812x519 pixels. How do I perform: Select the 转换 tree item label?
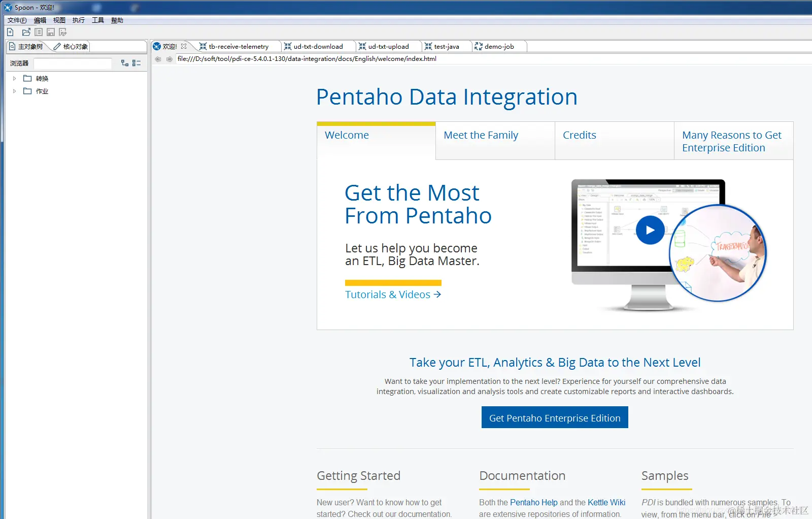click(x=42, y=79)
